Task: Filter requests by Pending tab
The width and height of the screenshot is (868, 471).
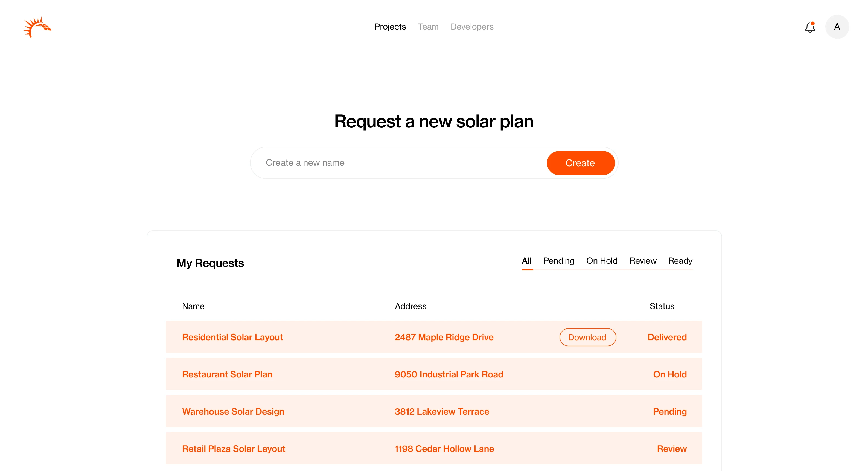Action: coord(559,261)
